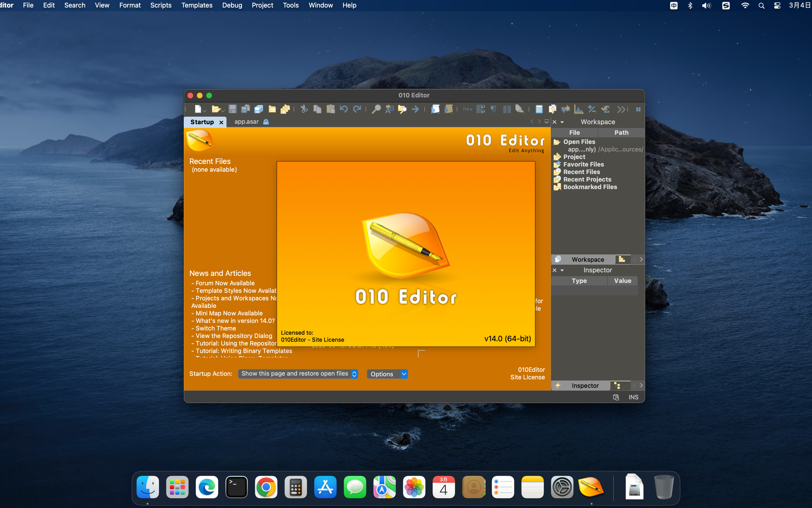Select Bookmarked Files in Workspace tree
This screenshot has height=508, width=812.
590,187
